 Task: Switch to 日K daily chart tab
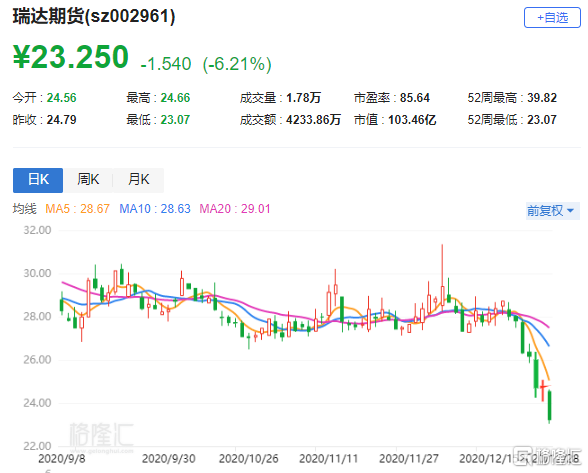pyautogui.click(x=38, y=180)
